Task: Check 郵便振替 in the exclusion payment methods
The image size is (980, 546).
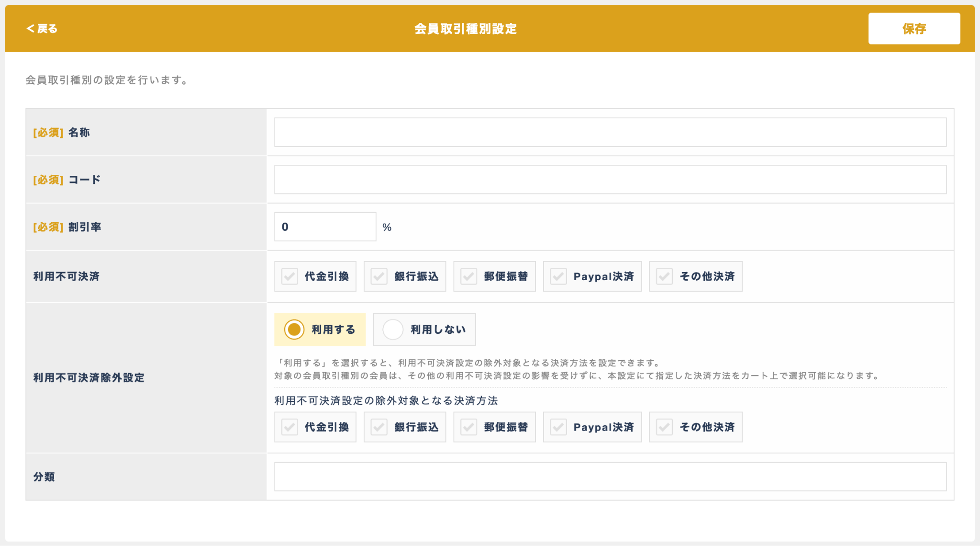Action: coord(469,427)
